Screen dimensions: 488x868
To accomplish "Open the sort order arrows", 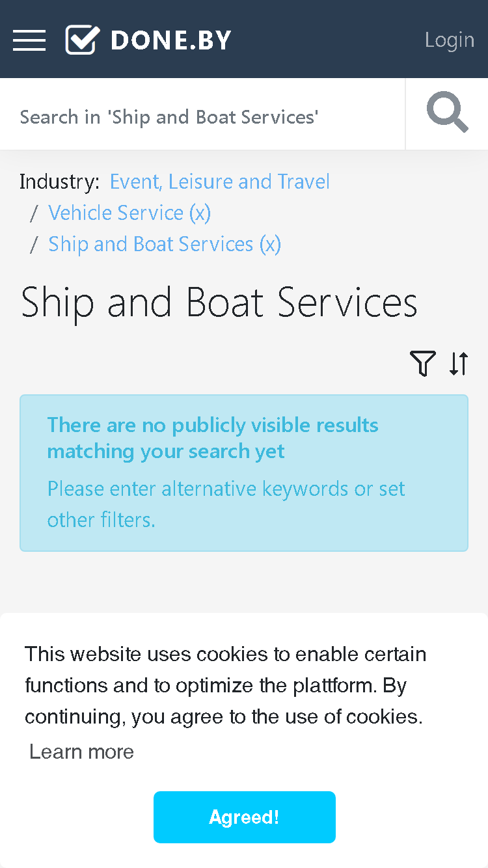I will click(x=459, y=363).
